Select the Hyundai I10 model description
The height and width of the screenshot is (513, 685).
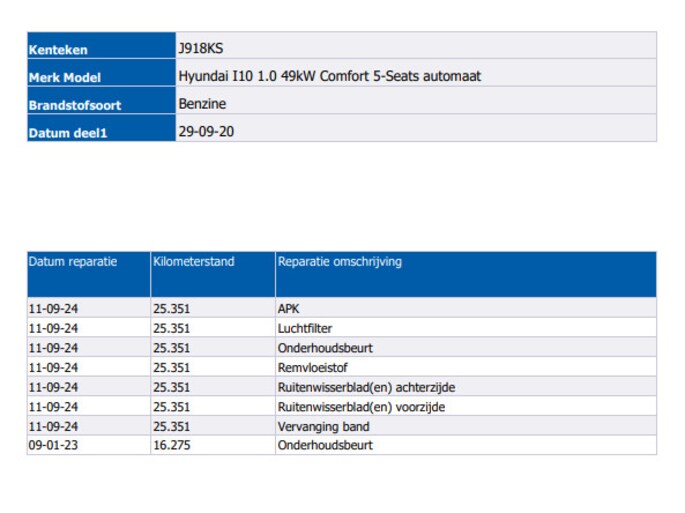pos(329,76)
